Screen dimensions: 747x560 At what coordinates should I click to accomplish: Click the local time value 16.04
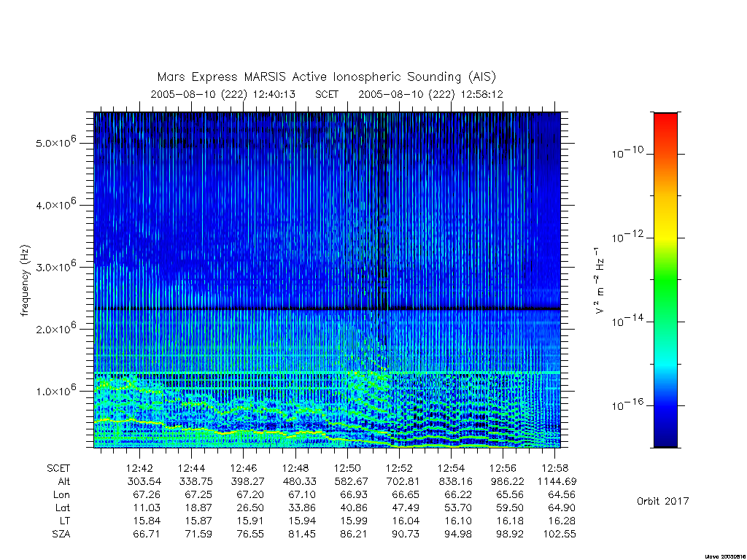click(x=406, y=521)
